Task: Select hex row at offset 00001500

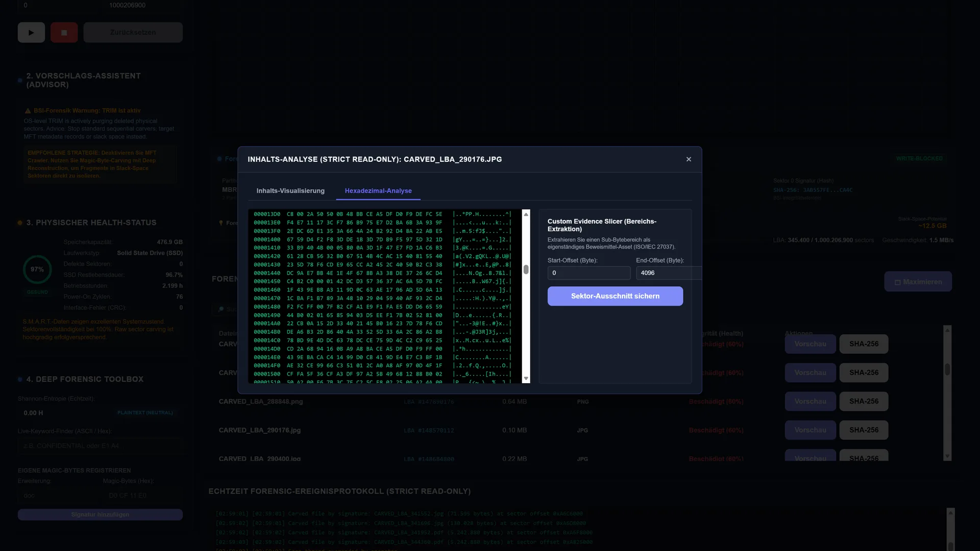Action: (382, 374)
